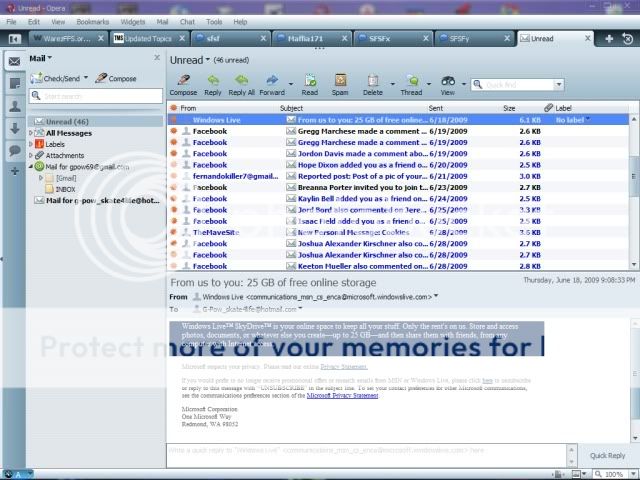Click the message list scroll down arrow
The height and width of the screenshot is (480, 640).
pos(634,265)
